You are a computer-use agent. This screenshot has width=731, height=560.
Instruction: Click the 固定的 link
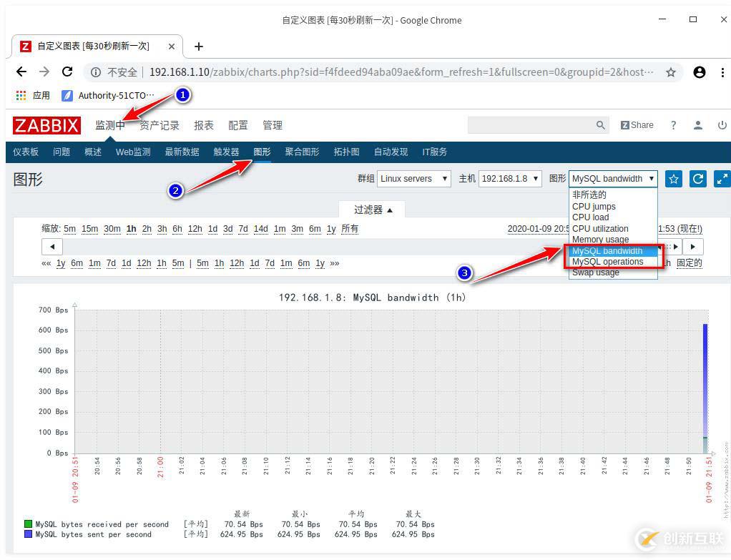690,263
